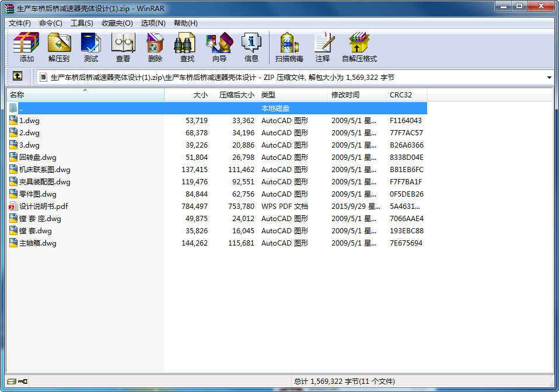Launch the 向导 (Wizard) tool
This screenshot has height=392, width=559.
click(219, 47)
